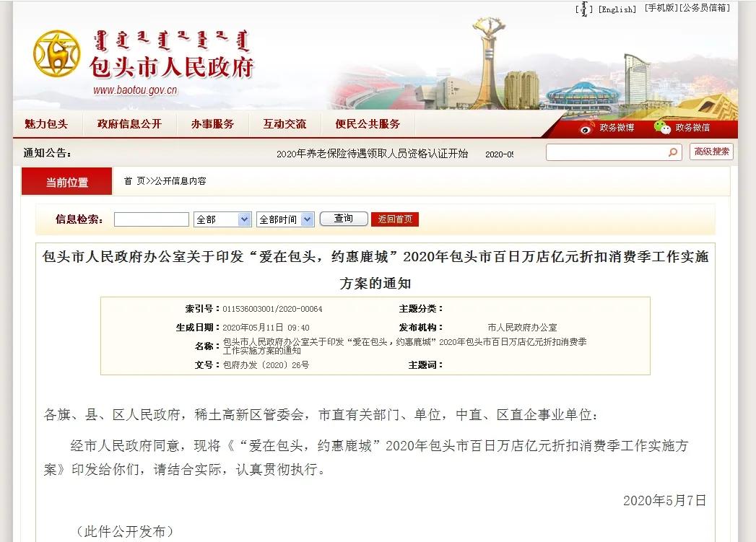Click the magnifier search icon

click(x=672, y=152)
